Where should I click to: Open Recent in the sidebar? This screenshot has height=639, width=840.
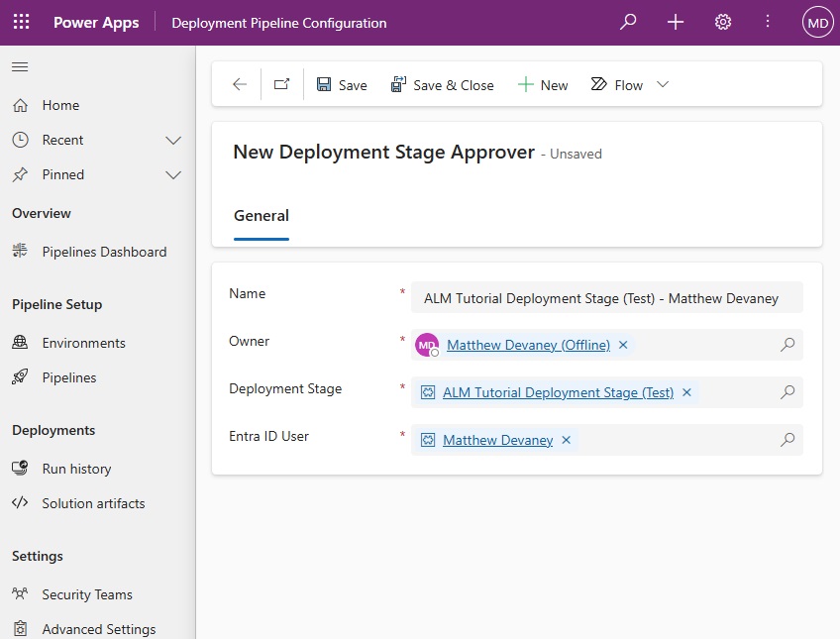62,140
